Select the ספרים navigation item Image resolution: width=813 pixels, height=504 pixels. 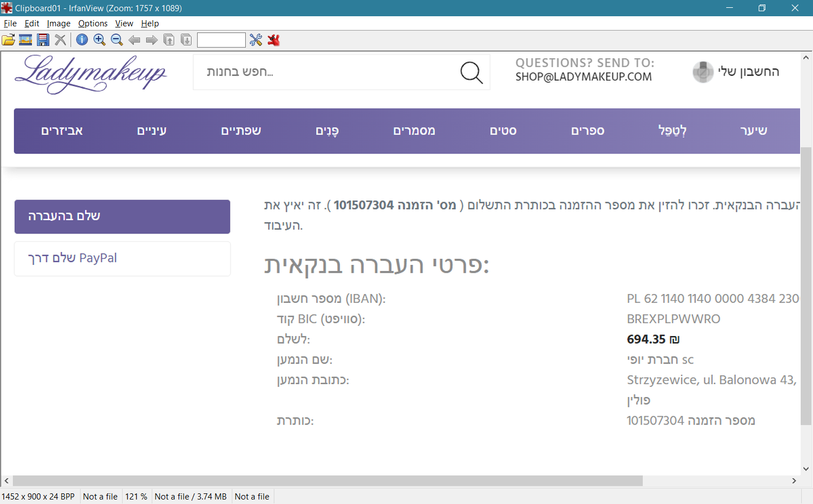tap(588, 131)
